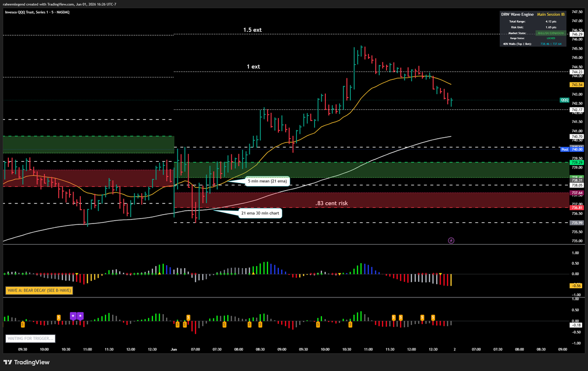Click the blue Post session label
This screenshot has height=371, width=588.
(564, 149)
